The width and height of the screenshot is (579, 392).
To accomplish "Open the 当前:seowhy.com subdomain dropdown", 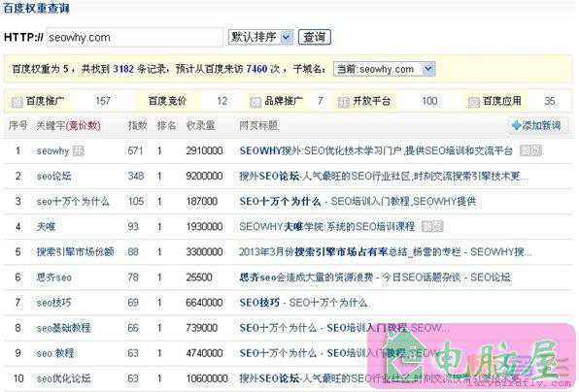I will pyautogui.click(x=385, y=69).
